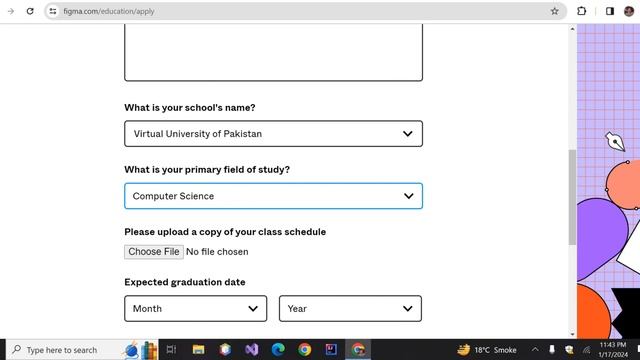Toggle the browser side panel icon

(x=609, y=11)
